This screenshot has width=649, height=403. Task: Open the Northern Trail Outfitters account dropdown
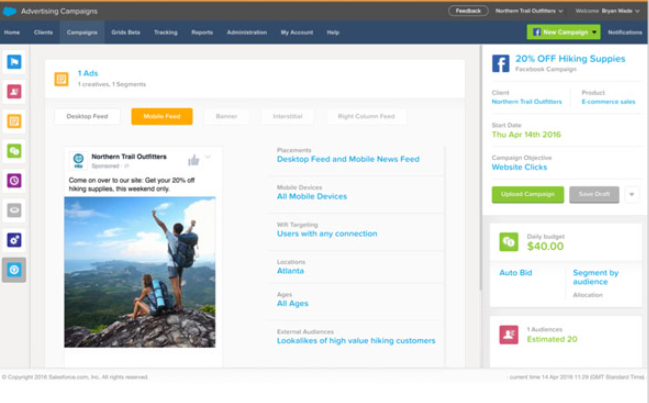point(529,11)
